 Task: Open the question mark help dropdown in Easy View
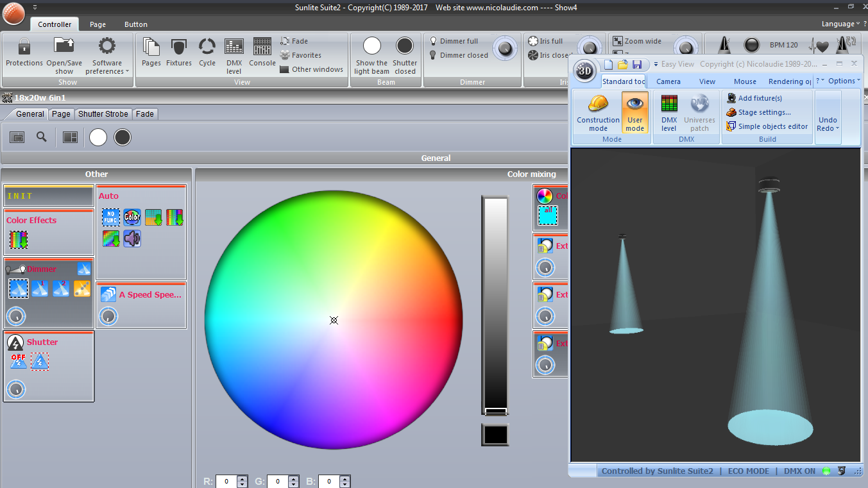point(819,81)
